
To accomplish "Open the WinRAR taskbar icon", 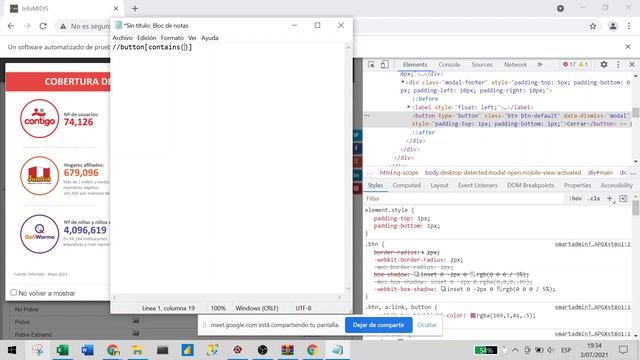I will click(x=287, y=350).
